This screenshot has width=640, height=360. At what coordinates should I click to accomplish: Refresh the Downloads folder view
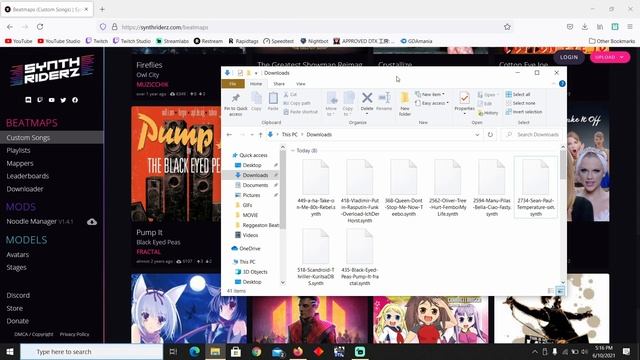(x=490, y=135)
